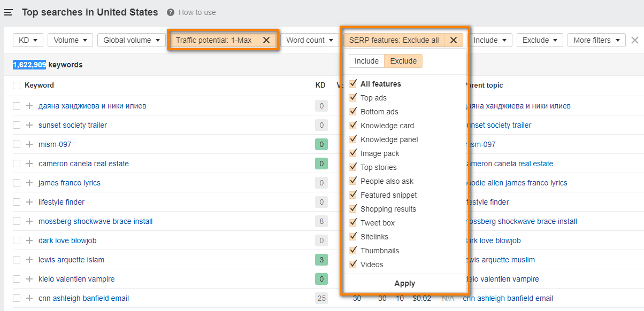Expand "james franco lyrics" via plus icon
644x311 pixels.
29,183
